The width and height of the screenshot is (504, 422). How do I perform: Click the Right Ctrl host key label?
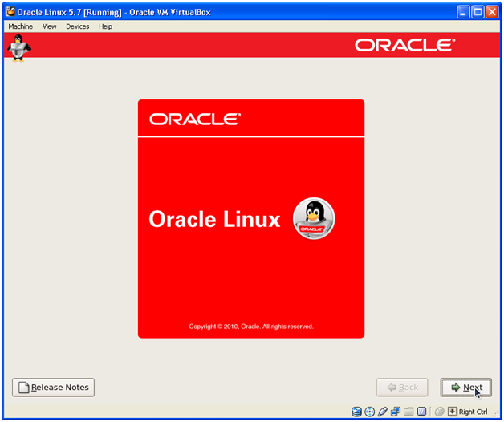(474, 412)
